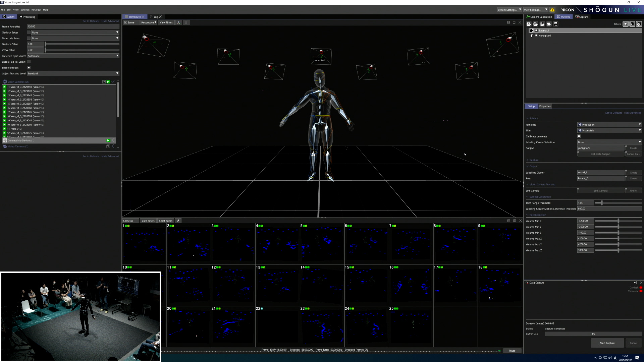Click the pin icon beside Reset Zoom
The image size is (644, 362).
pos(178,221)
